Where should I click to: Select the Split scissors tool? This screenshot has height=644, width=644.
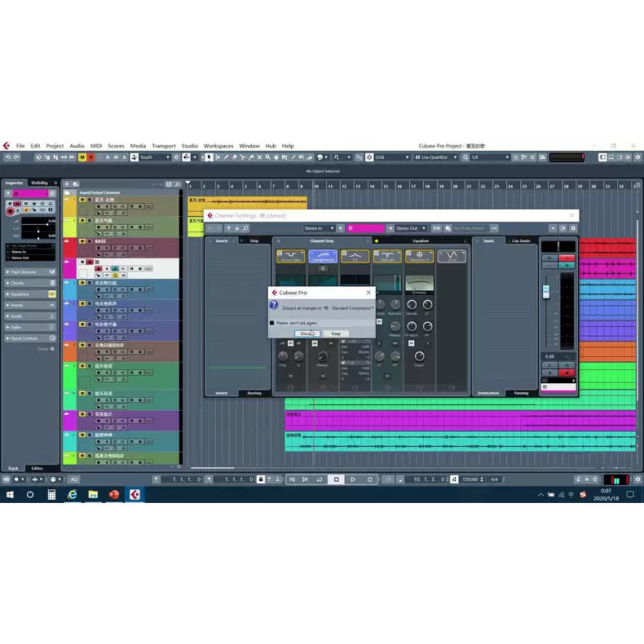pyautogui.click(x=242, y=157)
